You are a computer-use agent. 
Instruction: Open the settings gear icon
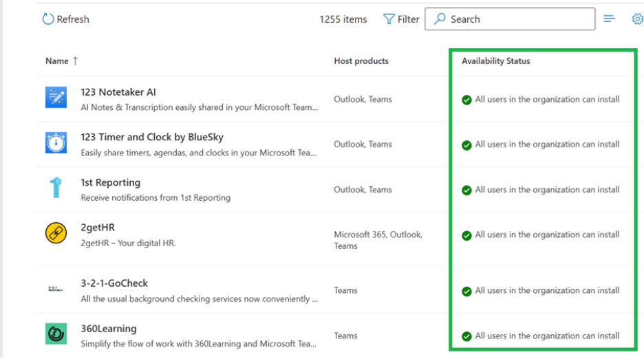click(637, 19)
